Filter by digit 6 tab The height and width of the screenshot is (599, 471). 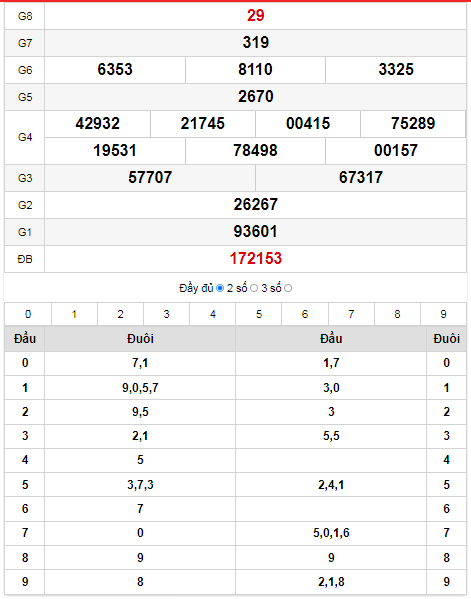[305, 314]
